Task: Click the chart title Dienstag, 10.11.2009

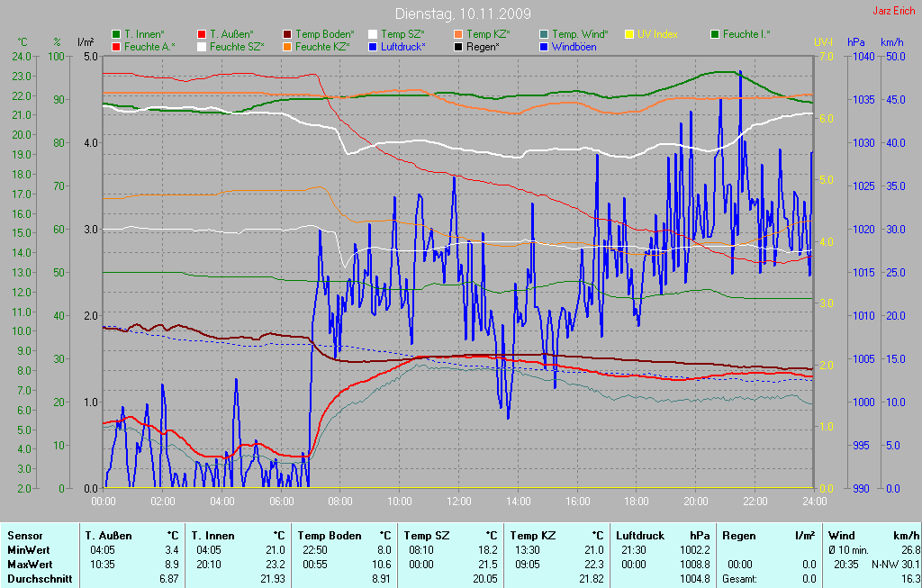Action: [463, 14]
